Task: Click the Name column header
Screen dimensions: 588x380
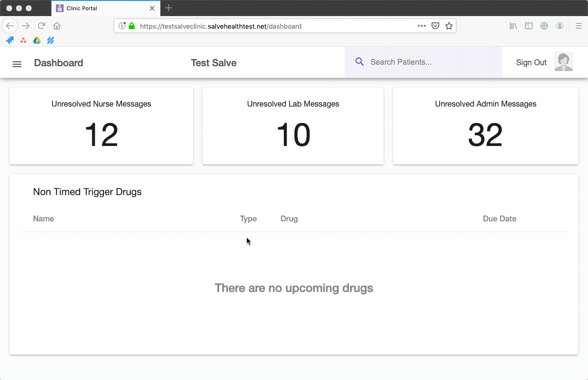Action: (x=43, y=218)
